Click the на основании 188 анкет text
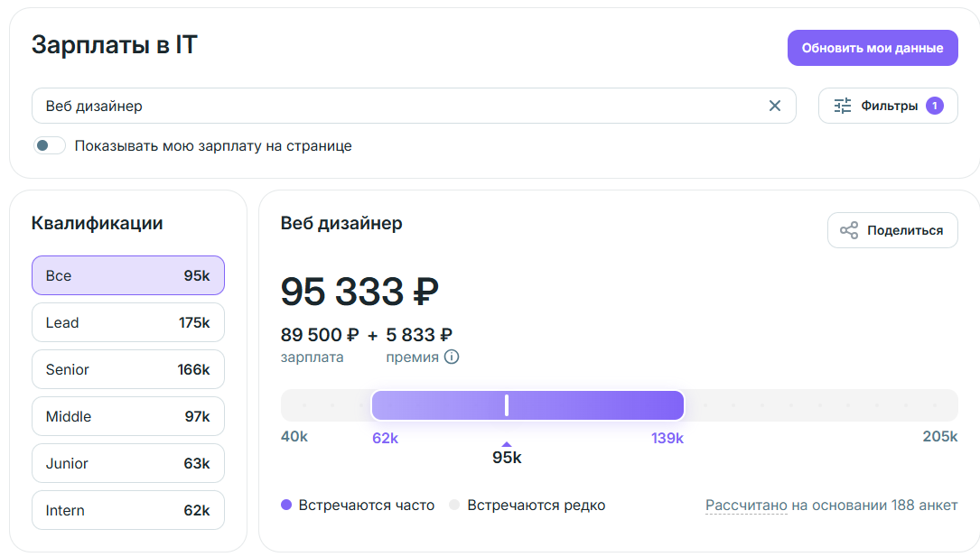 (x=874, y=506)
